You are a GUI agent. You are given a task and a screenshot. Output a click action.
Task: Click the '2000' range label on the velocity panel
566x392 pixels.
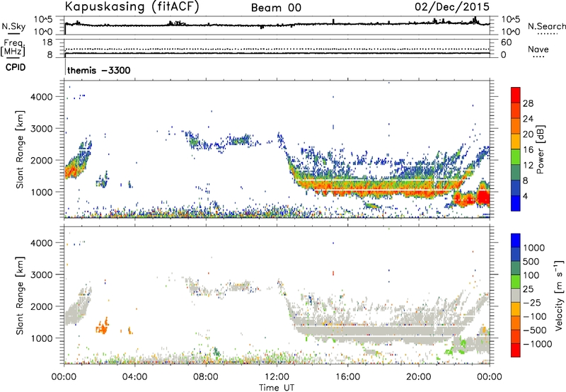pos(41,306)
